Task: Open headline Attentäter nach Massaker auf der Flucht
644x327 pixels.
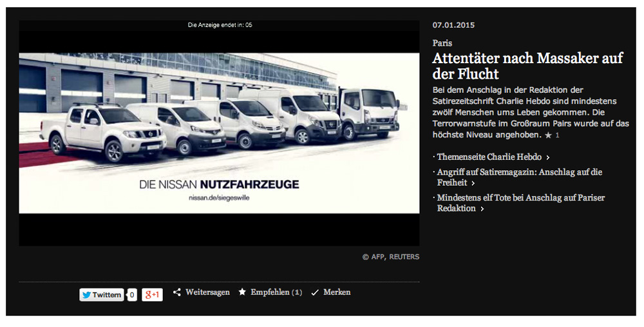Action: coord(528,66)
